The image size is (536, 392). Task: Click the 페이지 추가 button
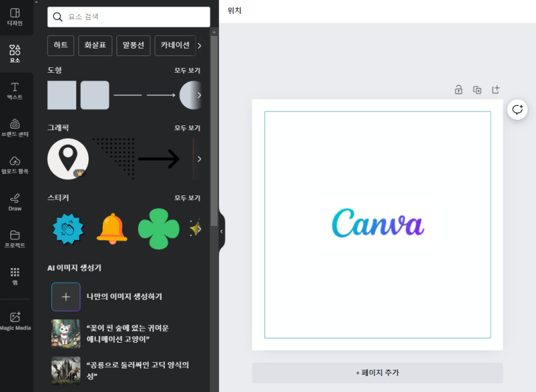coord(377,373)
